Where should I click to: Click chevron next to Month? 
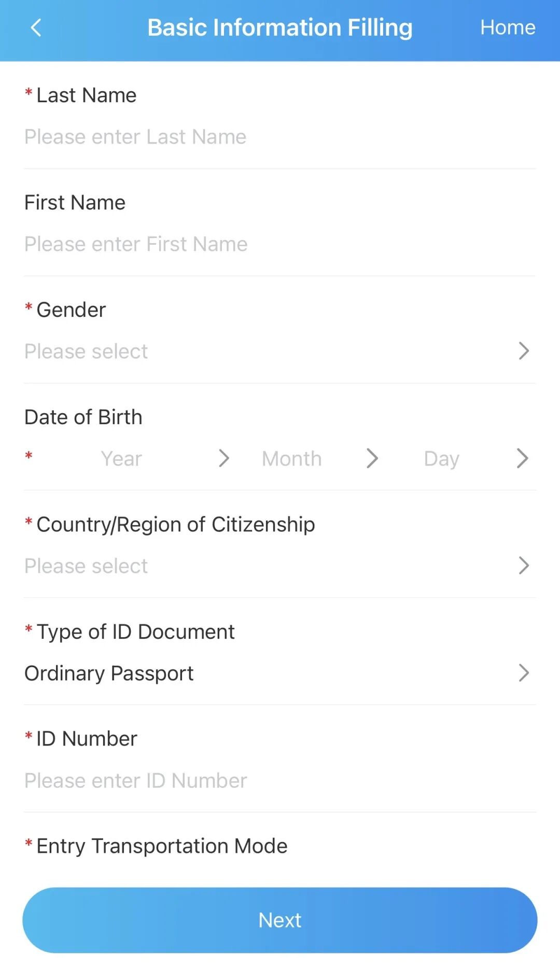[372, 458]
